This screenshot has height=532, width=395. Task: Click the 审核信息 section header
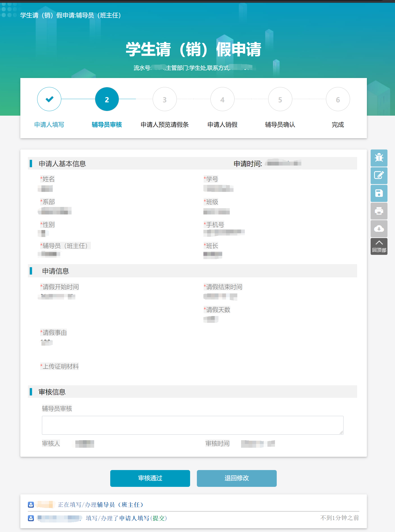point(52,392)
